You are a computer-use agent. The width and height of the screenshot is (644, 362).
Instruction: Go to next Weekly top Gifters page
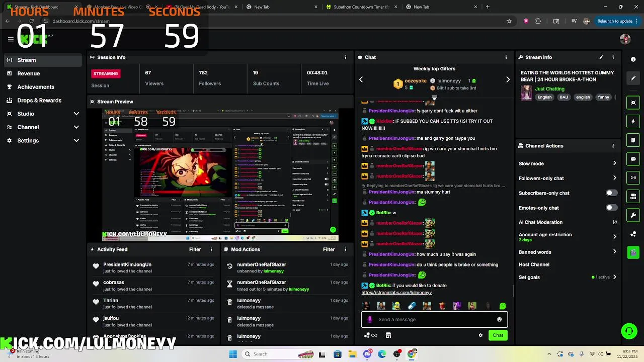tap(508, 79)
